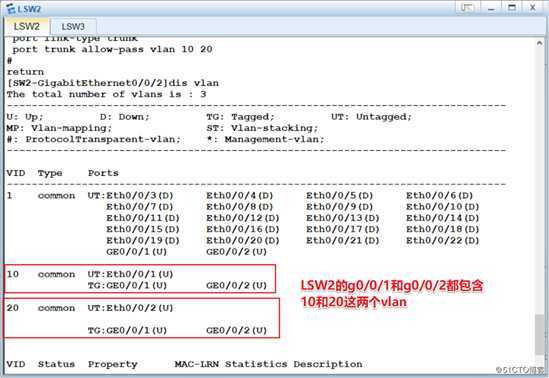Click the Eth0/0/14(D) port entry
Image resolution: width=549 pixels, height=378 pixels.
443,218
